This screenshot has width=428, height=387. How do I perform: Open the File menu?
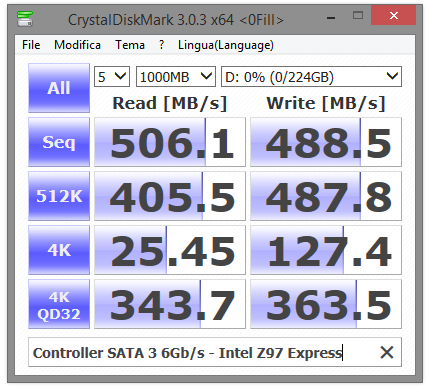[x=31, y=45]
